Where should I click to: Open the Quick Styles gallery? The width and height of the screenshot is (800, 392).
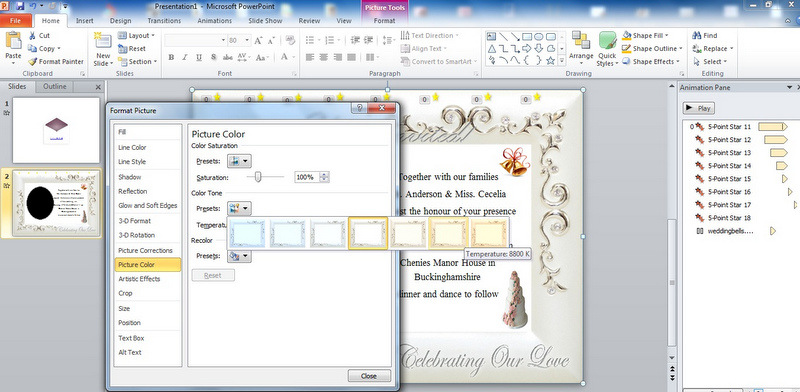click(607, 49)
